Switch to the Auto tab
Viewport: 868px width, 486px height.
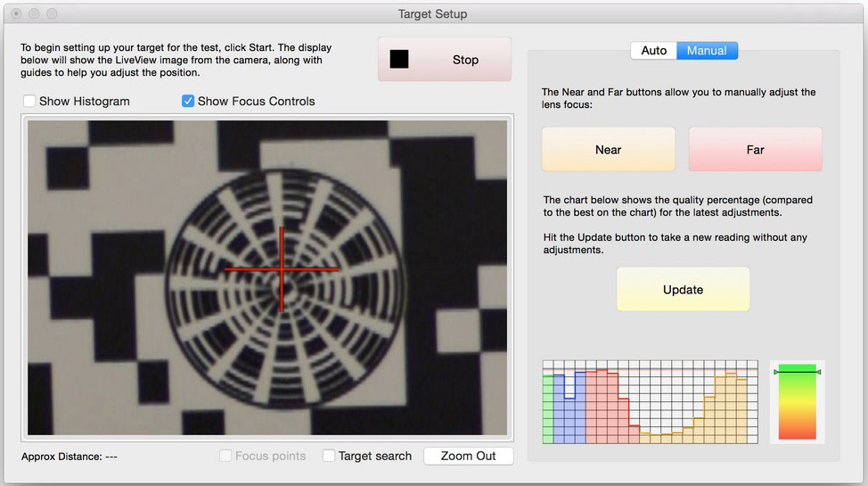click(x=654, y=51)
